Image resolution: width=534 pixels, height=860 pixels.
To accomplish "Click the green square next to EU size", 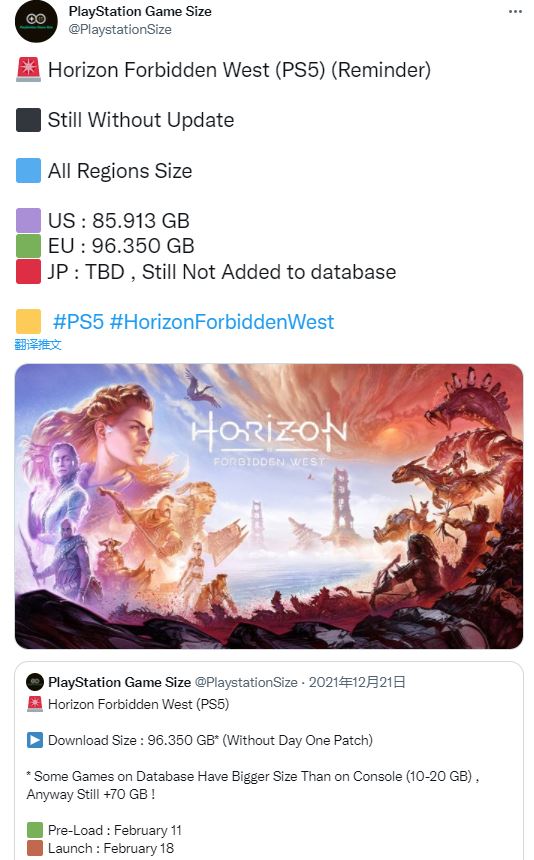I will coord(29,246).
